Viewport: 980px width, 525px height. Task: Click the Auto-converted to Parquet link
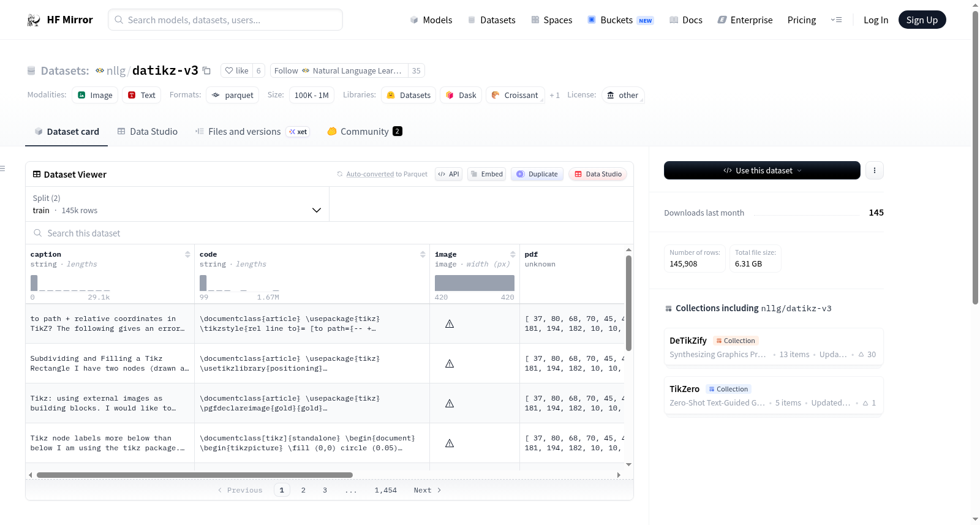point(386,174)
